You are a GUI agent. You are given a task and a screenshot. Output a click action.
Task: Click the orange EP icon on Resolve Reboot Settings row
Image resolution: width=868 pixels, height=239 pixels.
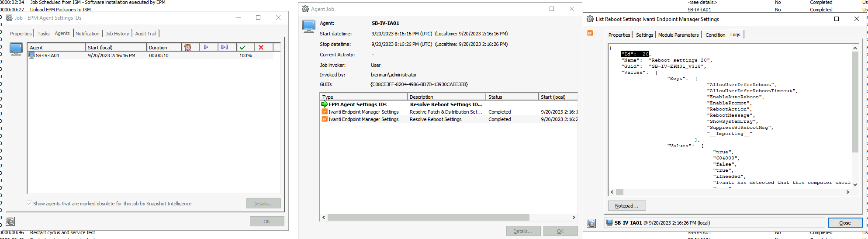(x=325, y=119)
